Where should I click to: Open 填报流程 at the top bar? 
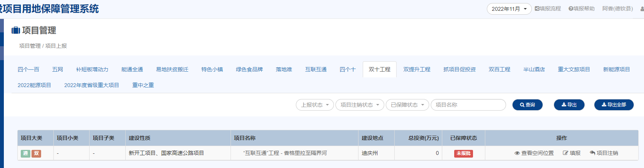pos(548,8)
